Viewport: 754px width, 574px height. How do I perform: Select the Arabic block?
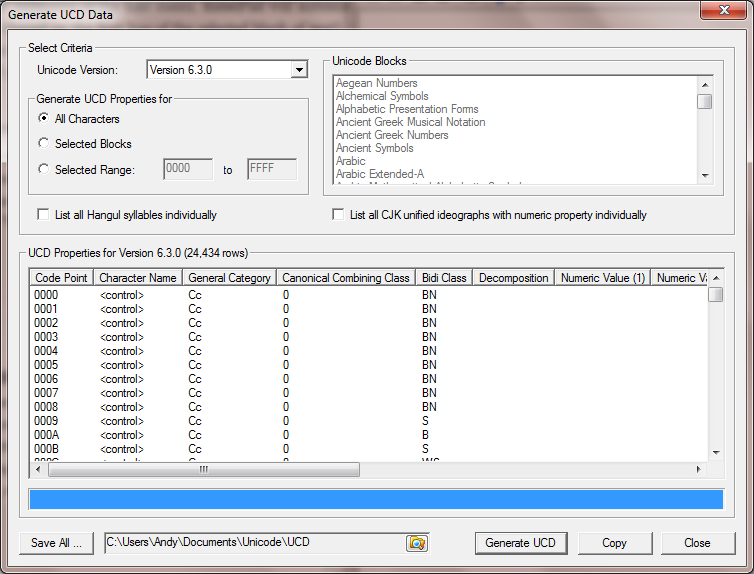coord(351,161)
